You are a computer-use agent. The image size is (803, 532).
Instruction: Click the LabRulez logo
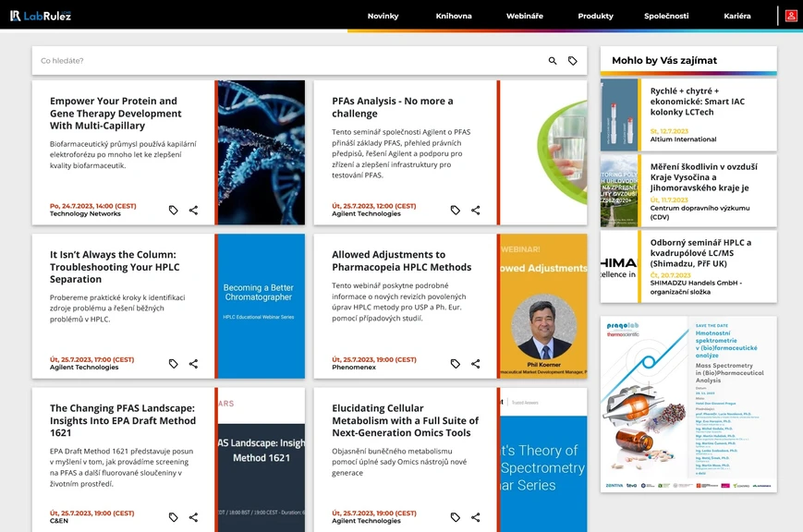[41, 16]
